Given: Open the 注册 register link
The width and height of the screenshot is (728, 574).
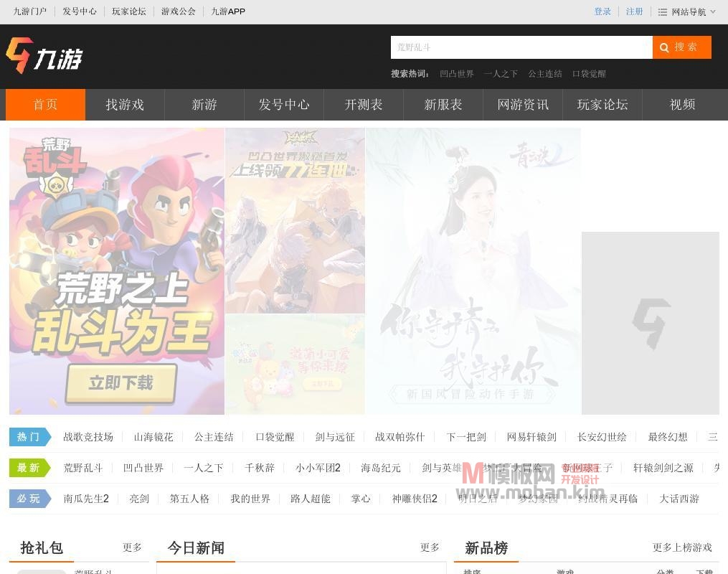Looking at the screenshot, I should coord(634,11).
